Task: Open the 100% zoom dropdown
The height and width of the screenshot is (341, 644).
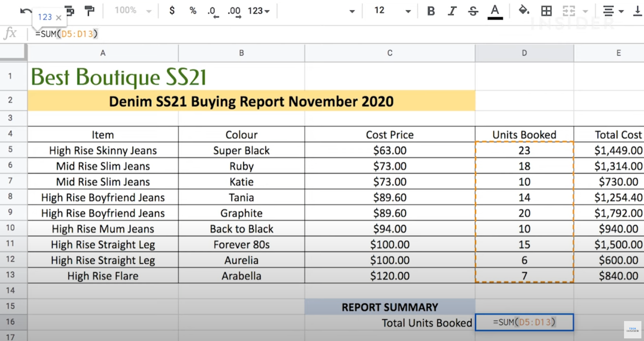Action: [x=133, y=11]
